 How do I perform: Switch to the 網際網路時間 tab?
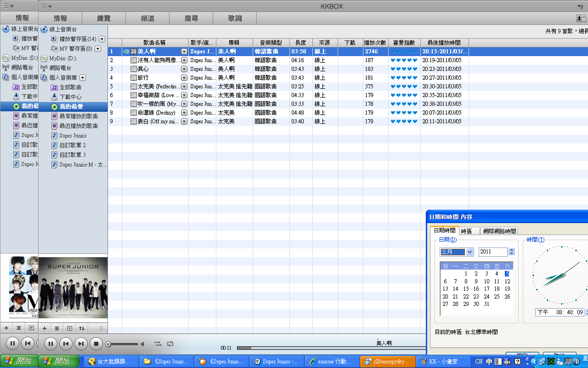click(499, 231)
